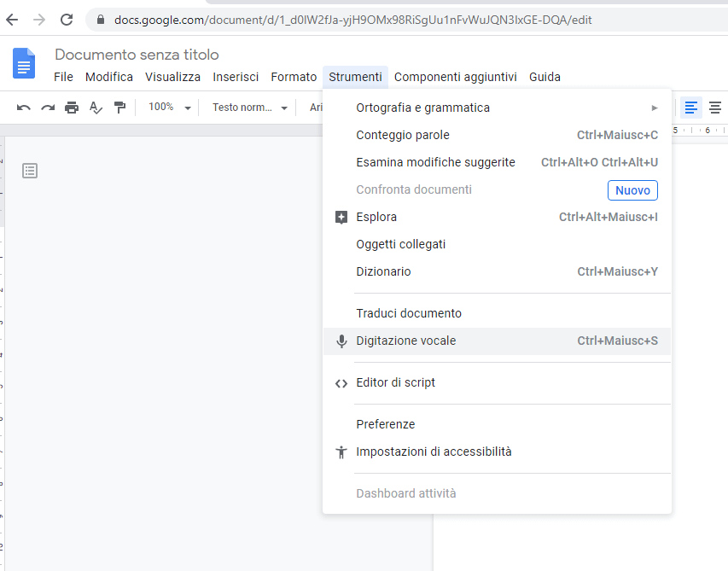
Task: Rename the Documento senza titolo title
Action: point(137,55)
